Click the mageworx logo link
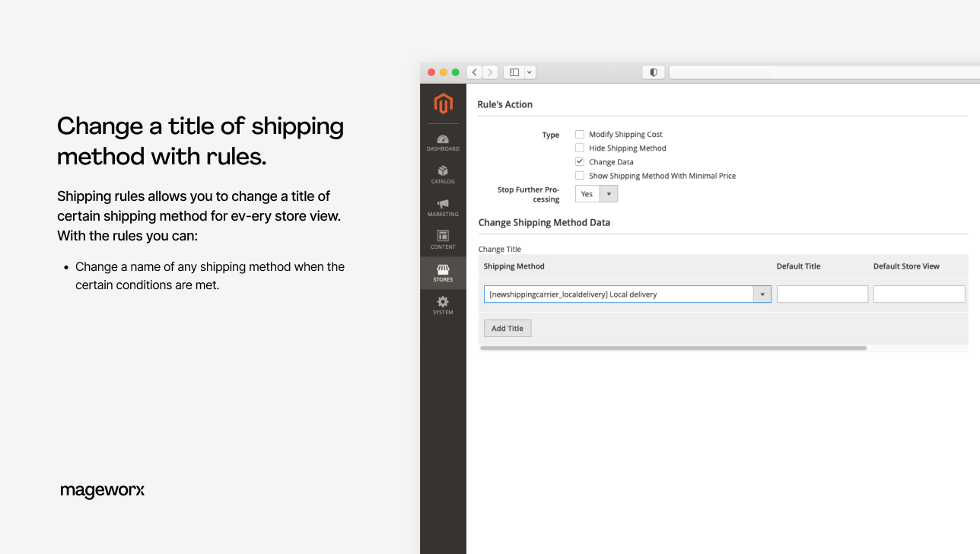This screenshot has width=980, height=554. point(102,490)
